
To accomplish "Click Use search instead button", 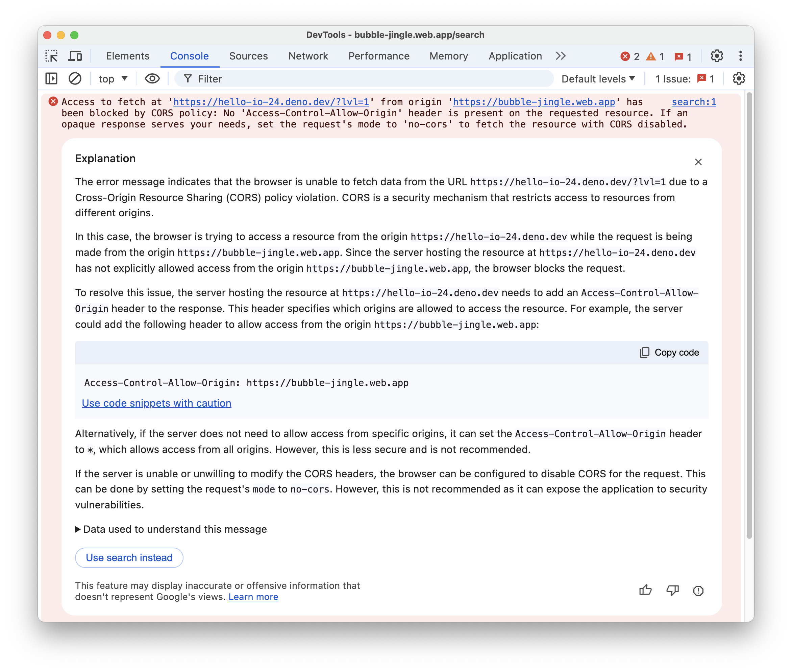I will coord(128,557).
